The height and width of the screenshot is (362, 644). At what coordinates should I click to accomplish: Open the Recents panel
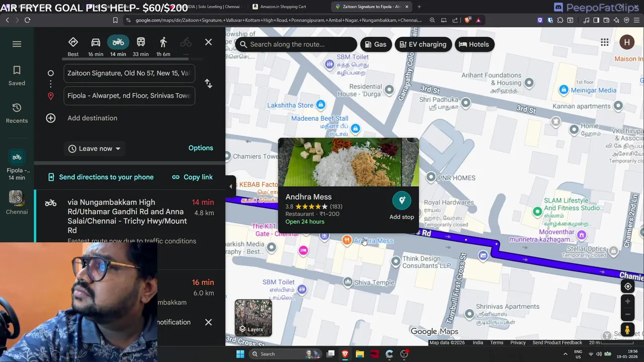click(x=17, y=113)
